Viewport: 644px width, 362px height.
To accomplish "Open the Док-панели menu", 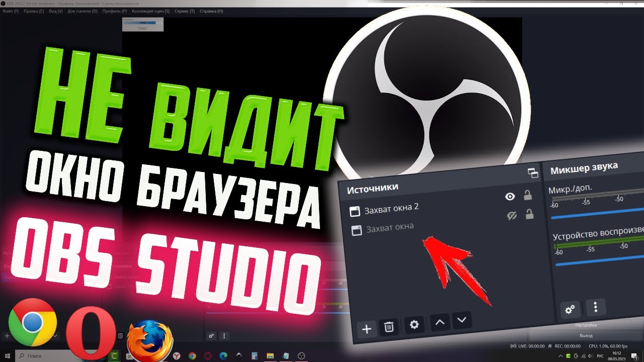I will tap(83, 11).
